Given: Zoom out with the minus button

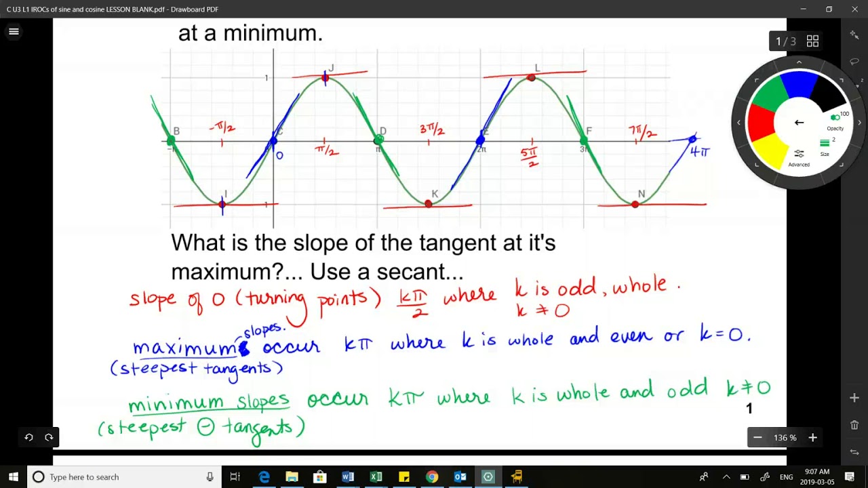Looking at the screenshot, I should pos(757,438).
